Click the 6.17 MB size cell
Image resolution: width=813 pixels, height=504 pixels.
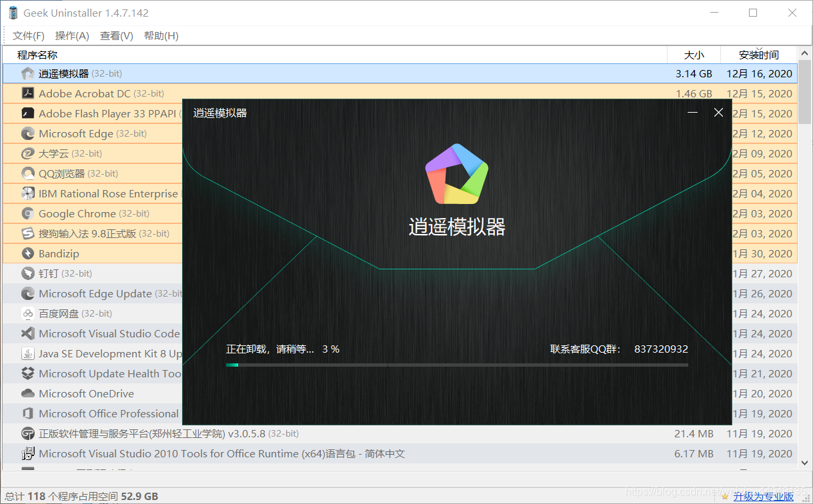(694, 453)
